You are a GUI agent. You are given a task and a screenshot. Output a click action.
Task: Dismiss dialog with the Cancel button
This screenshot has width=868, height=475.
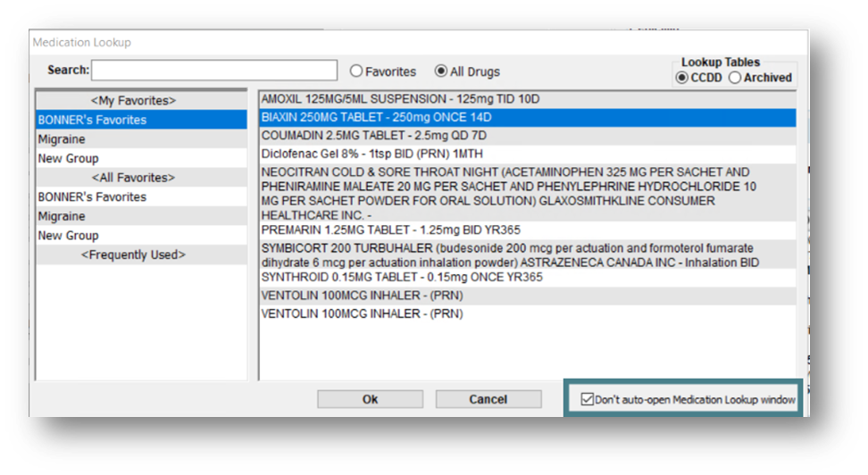488,399
